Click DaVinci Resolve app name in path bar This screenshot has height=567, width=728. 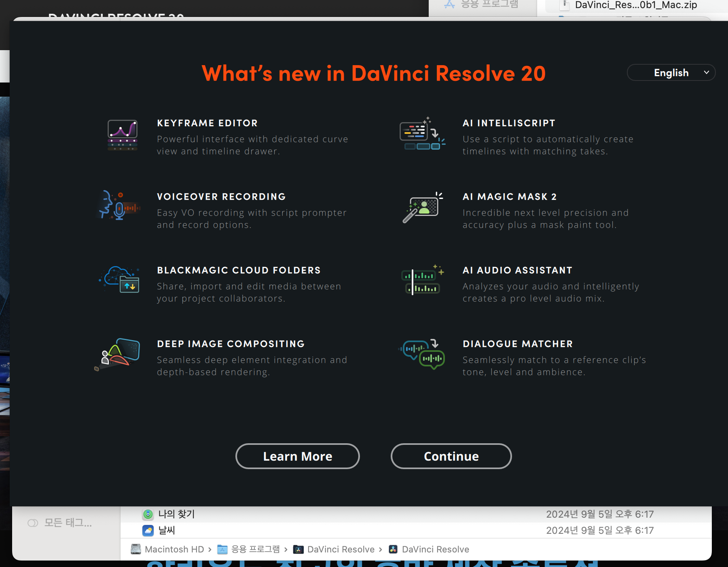[x=436, y=549]
